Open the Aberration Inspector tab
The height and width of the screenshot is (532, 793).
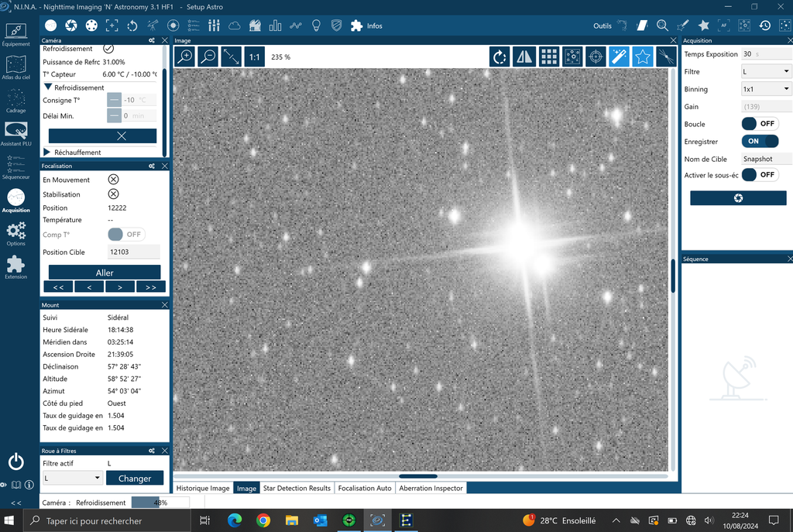431,488
